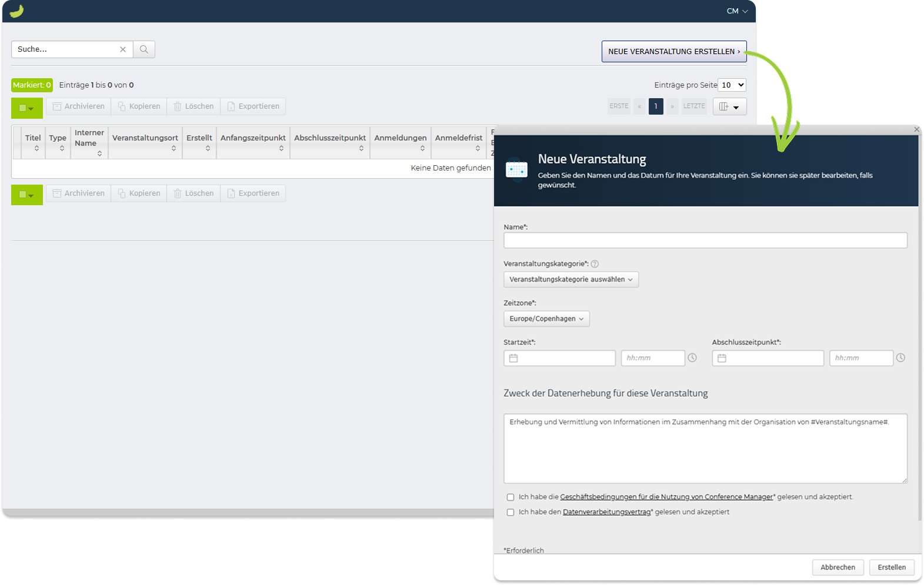Click the search magnifier icon
Screen dimensions: 924x585
[144, 49]
